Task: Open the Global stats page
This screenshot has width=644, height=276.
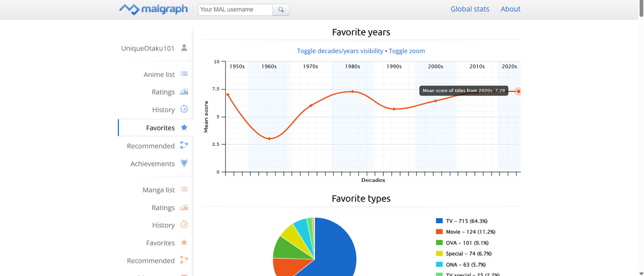Action: [x=470, y=9]
